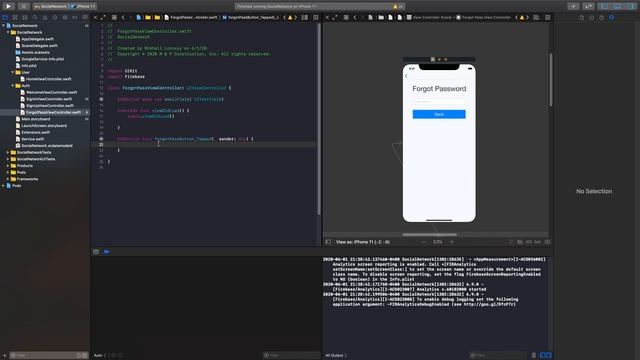Viewport: 640px width, 360px height.
Task: Go back in storyboard editor history
Action: 355,18
